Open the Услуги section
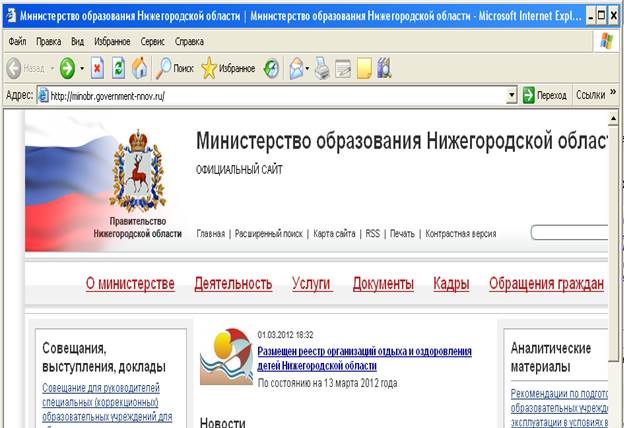Image resolution: width=624 pixels, height=428 pixels. [311, 284]
